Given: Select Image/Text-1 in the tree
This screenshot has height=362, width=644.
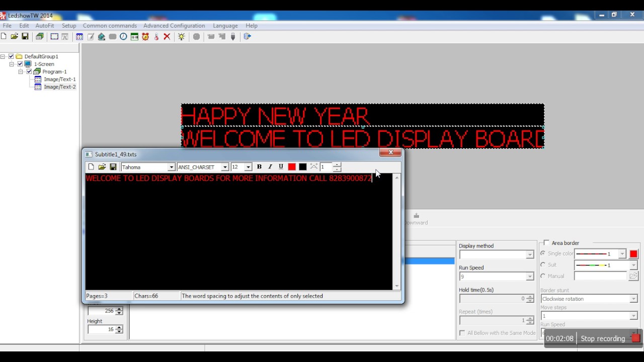Looking at the screenshot, I should [59, 79].
